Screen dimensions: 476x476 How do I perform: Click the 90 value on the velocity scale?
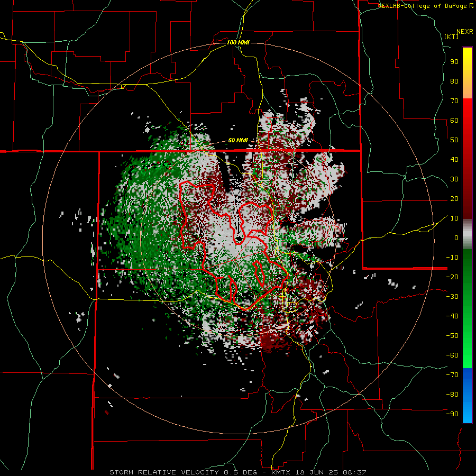pyautogui.click(x=454, y=62)
